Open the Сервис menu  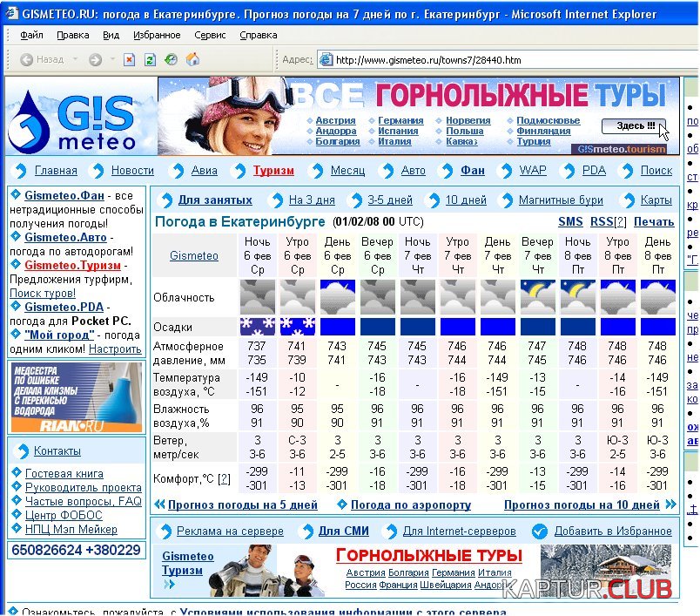pyautogui.click(x=210, y=35)
